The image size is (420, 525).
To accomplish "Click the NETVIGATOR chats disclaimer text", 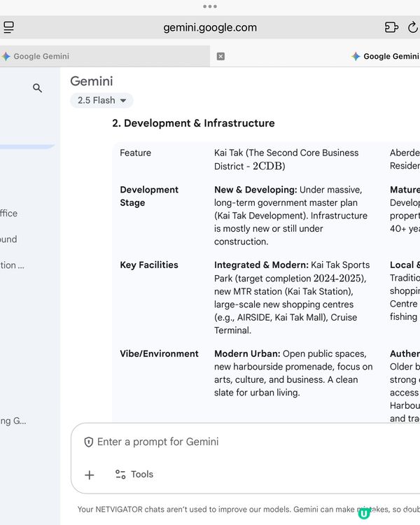I will pyautogui.click(x=248, y=510).
